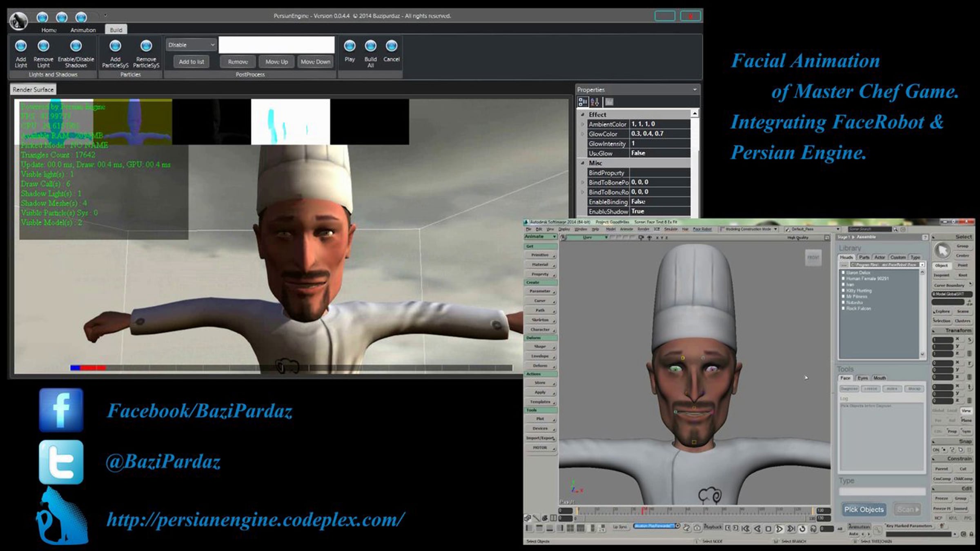The image size is (980, 551).
Task: Click the Remove Light icon
Action: pos(43,46)
